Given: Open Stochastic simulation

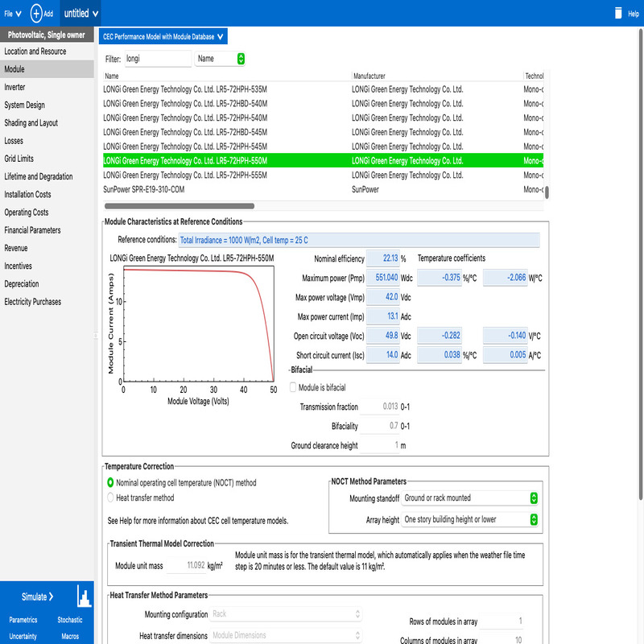Looking at the screenshot, I should coord(70,620).
